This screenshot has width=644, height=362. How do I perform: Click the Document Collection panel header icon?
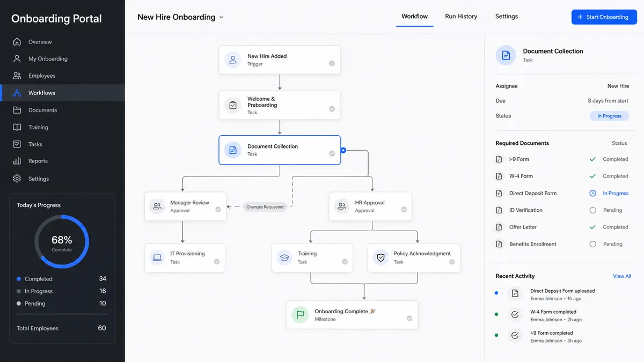[x=506, y=55]
